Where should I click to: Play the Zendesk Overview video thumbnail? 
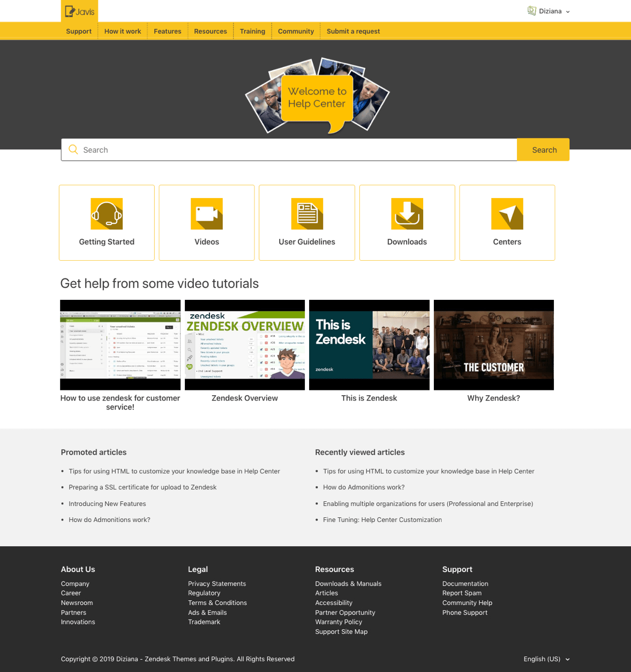click(x=245, y=345)
